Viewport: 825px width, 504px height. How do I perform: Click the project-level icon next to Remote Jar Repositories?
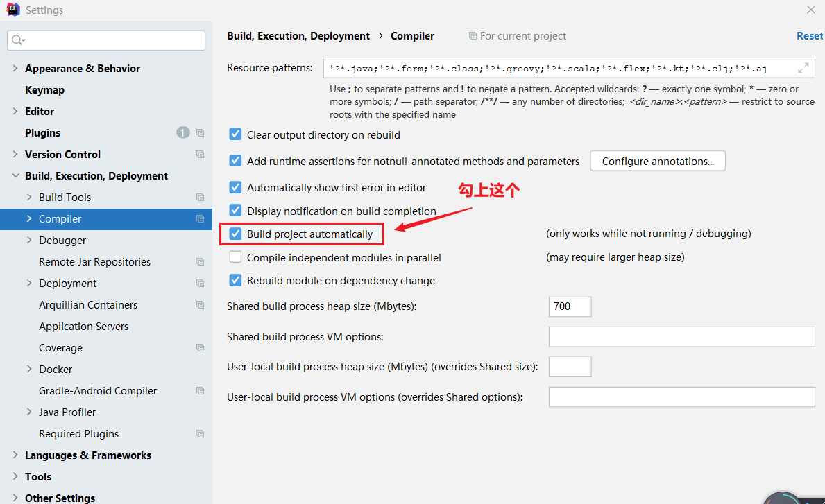coord(200,262)
